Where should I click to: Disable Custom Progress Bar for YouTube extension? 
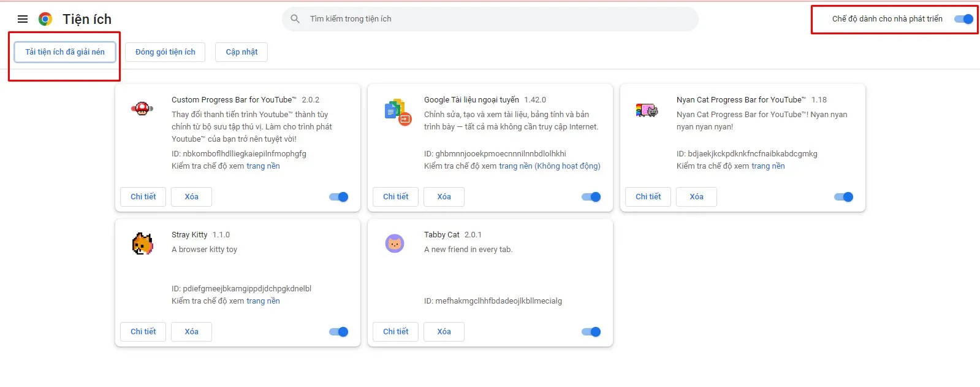point(338,197)
